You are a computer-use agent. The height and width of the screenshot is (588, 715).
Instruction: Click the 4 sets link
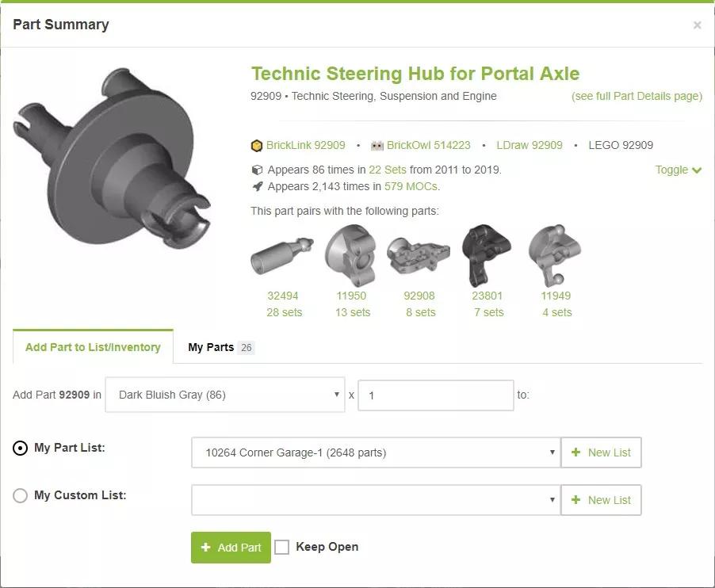click(556, 313)
